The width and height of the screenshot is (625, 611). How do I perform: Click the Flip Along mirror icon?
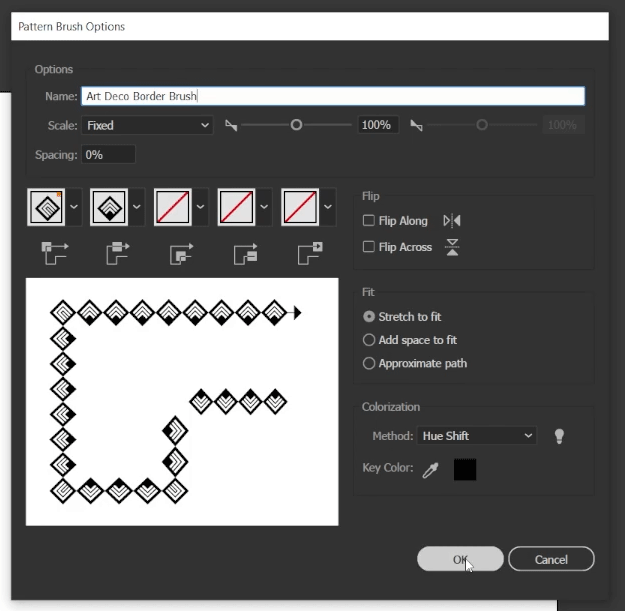[452, 221]
